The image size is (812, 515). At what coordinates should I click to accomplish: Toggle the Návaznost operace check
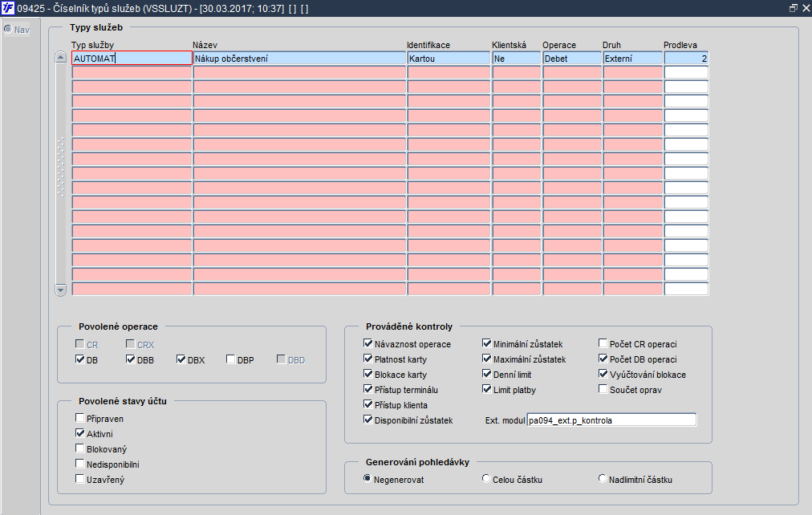[x=368, y=343]
